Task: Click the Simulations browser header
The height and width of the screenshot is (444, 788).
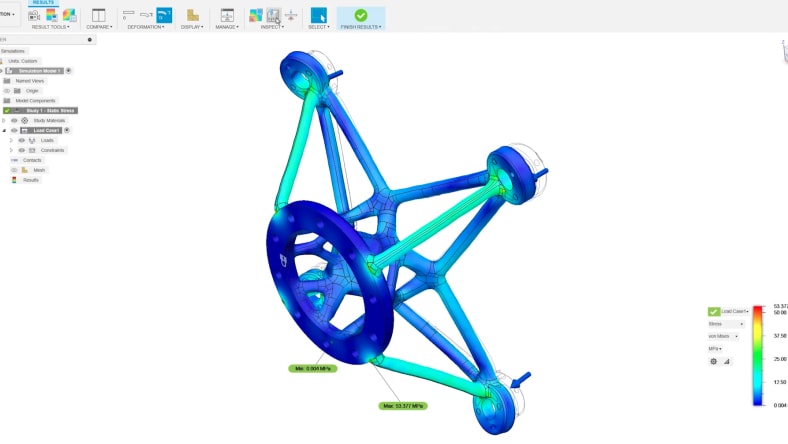Action: coord(14,51)
